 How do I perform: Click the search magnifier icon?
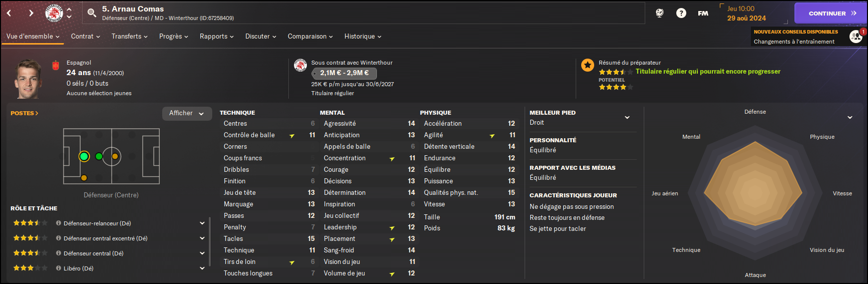point(92,13)
